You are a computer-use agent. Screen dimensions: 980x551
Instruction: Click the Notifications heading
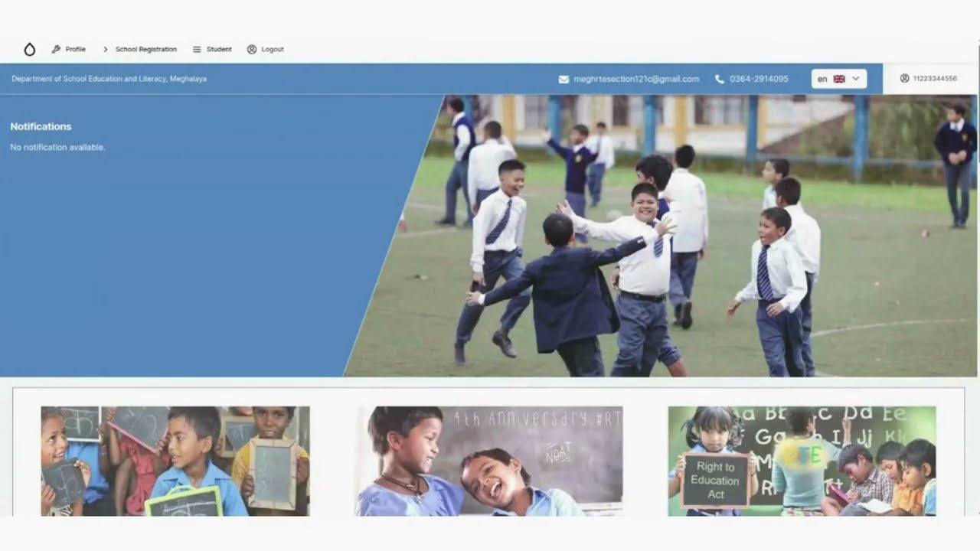pos(41,126)
